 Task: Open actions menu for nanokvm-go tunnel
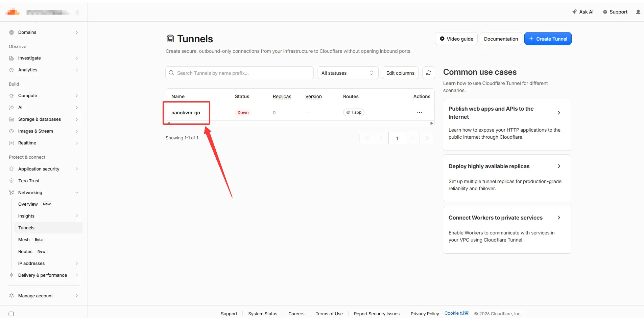tap(419, 112)
